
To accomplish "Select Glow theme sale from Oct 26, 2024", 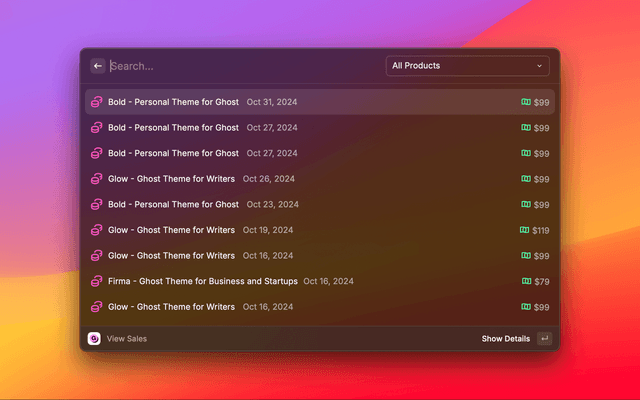I will coord(171,179).
